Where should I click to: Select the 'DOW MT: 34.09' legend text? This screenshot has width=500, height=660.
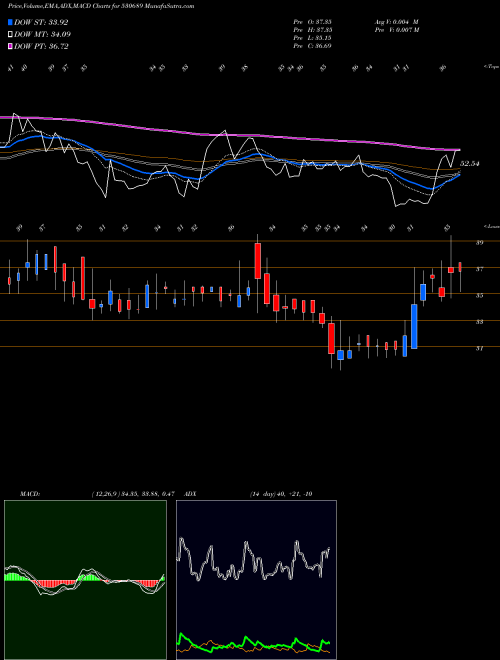42,35
